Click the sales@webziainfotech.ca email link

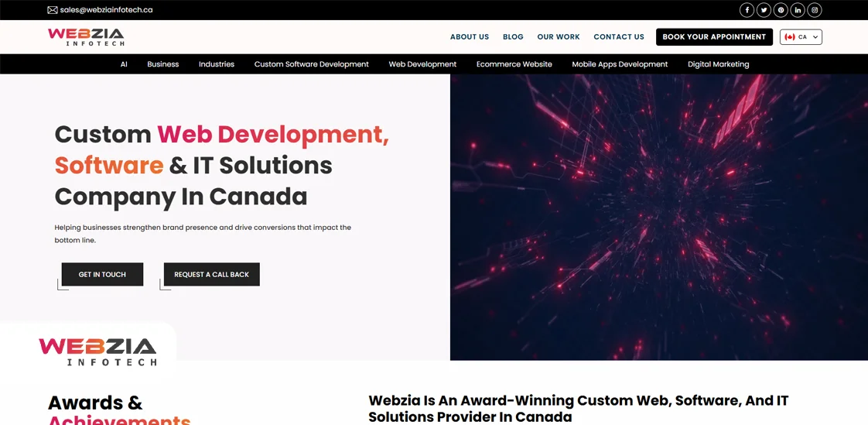coord(106,10)
